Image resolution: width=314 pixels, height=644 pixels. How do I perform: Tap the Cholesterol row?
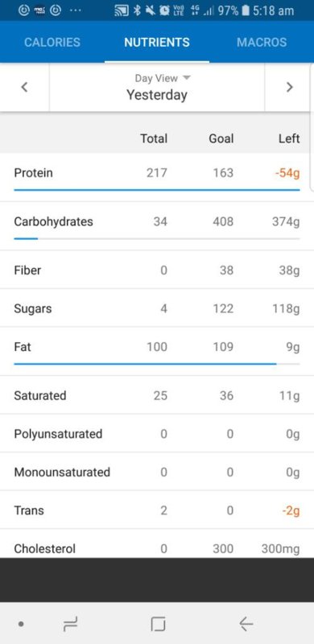pos(157,544)
